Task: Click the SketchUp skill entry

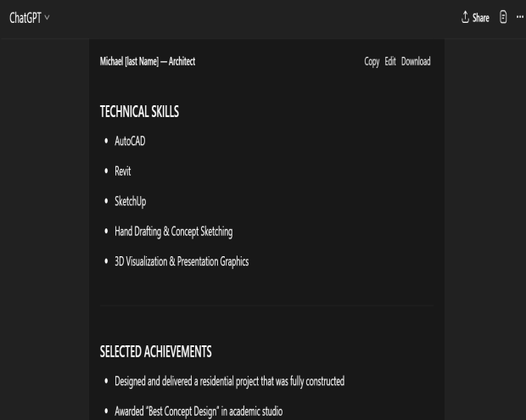Action: (130, 201)
